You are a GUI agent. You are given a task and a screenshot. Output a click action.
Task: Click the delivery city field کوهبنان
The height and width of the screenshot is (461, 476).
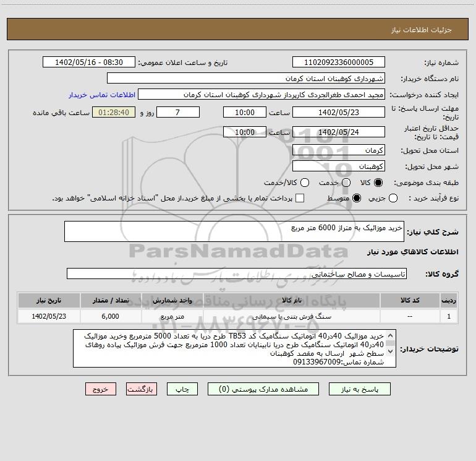[x=339, y=166]
